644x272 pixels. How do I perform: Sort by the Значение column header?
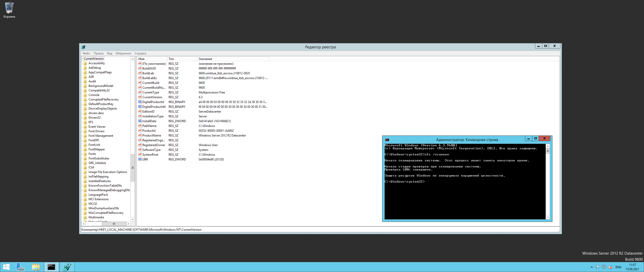(233, 59)
